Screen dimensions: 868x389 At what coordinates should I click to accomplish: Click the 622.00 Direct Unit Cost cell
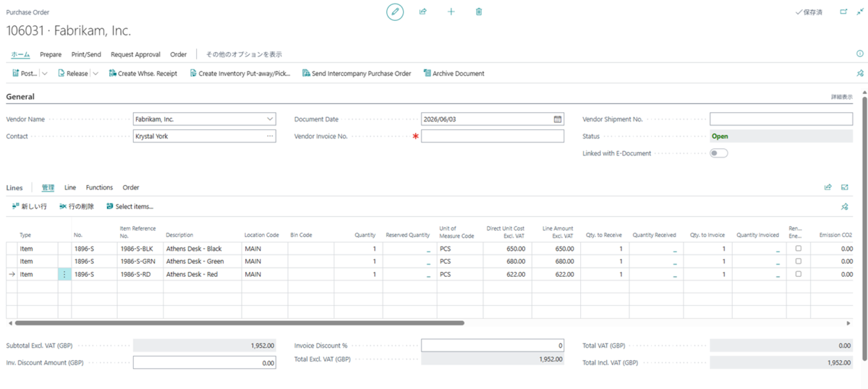point(508,274)
